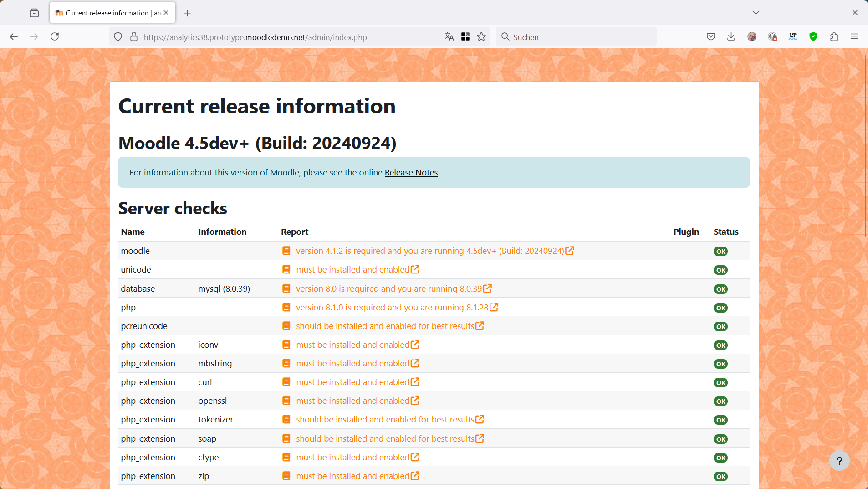Click the Status column header

point(726,232)
